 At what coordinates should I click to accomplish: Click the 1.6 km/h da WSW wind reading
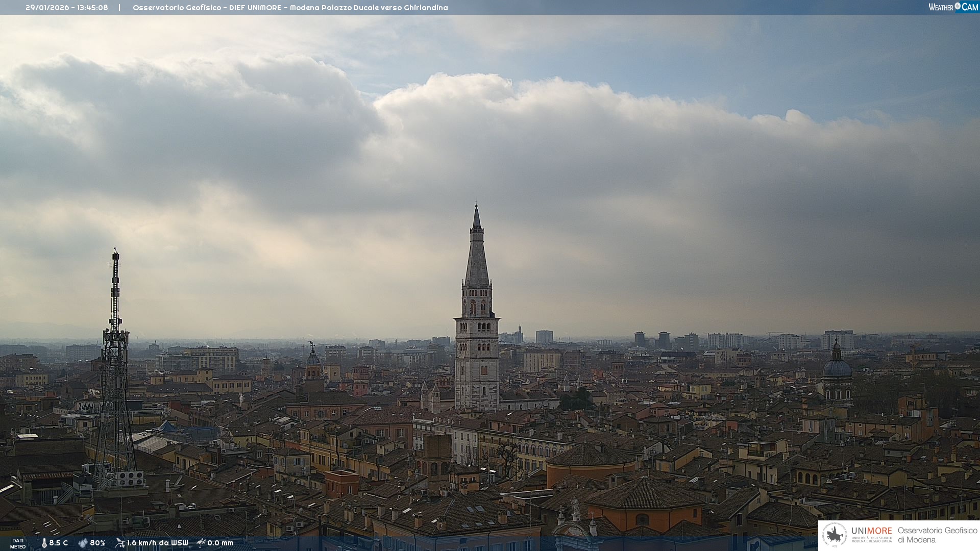click(x=157, y=543)
